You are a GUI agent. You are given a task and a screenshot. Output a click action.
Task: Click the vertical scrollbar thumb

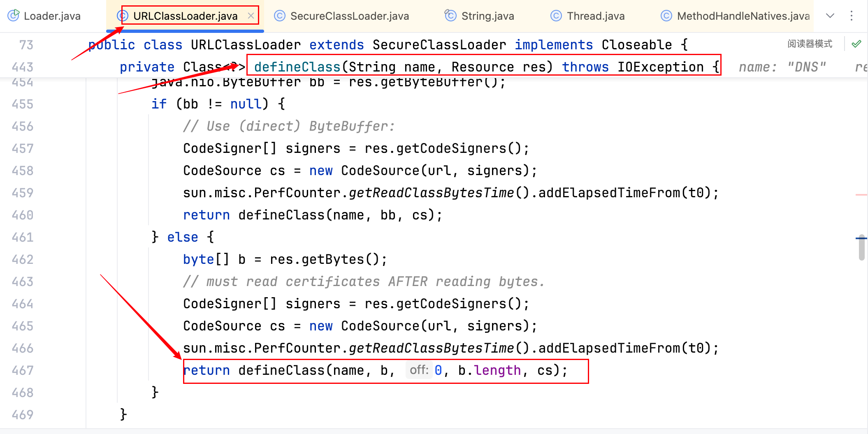(x=861, y=248)
